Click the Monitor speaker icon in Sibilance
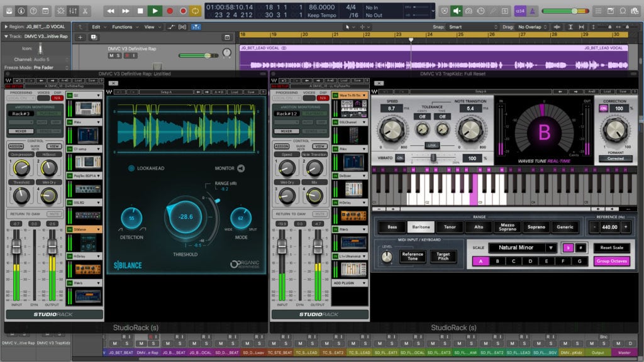644x362 pixels. [x=241, y=168]
